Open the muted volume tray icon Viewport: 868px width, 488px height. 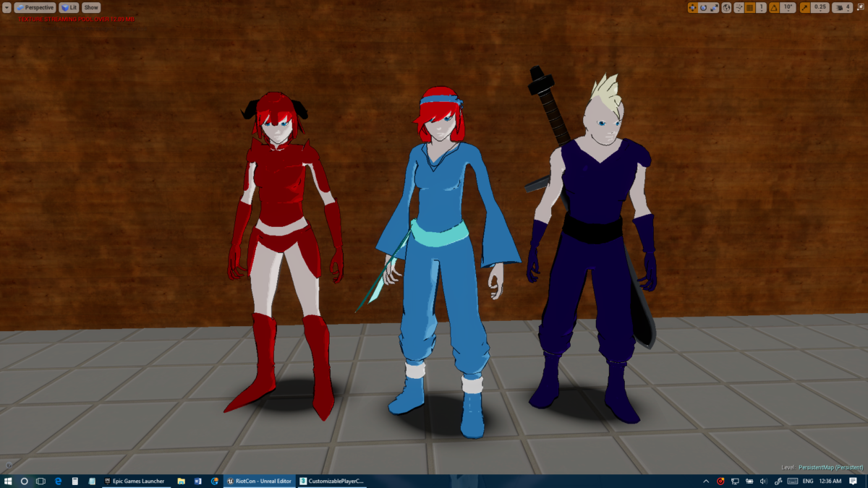tap(764, 481)
